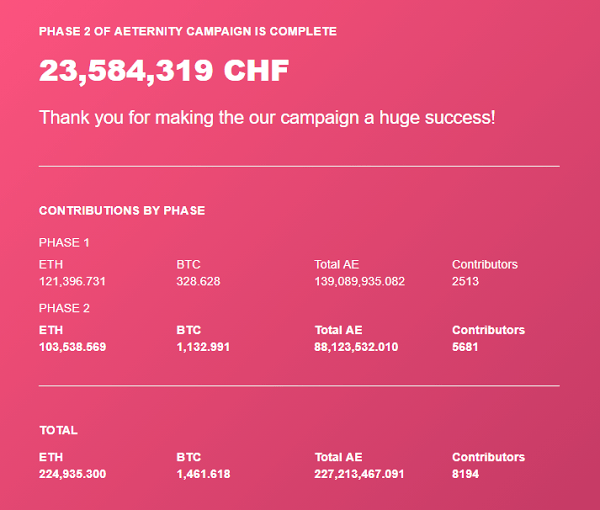The height and width of the screenshot is (510, 600).
Task: Click Phase 2 ETH value 103,538.569
Action: (72, 347)
